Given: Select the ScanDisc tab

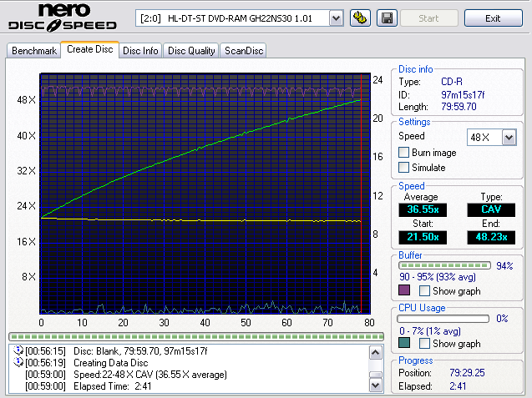Looking at the screenshot, I should (243, 51).
